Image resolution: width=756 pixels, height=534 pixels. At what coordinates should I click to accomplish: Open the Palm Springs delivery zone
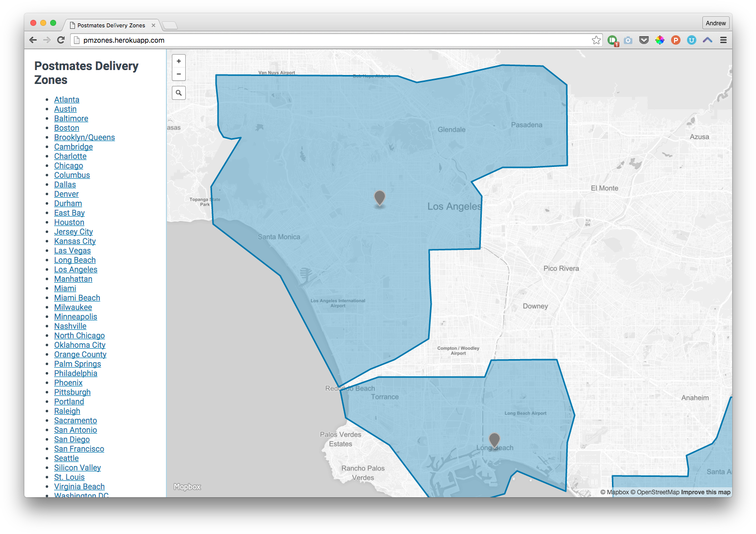pos(77,364)
